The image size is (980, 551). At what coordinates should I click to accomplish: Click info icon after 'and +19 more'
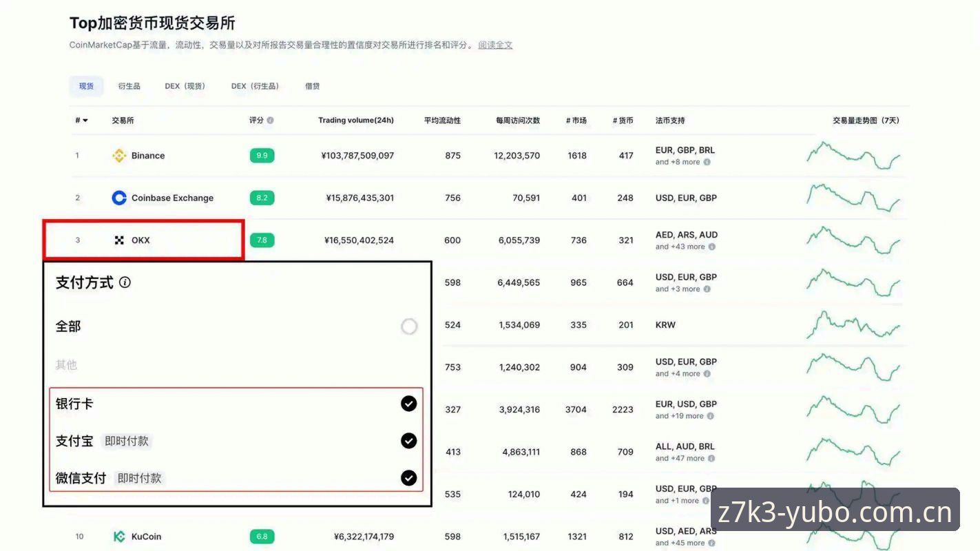pyautogui.click(x=710, y=416)
